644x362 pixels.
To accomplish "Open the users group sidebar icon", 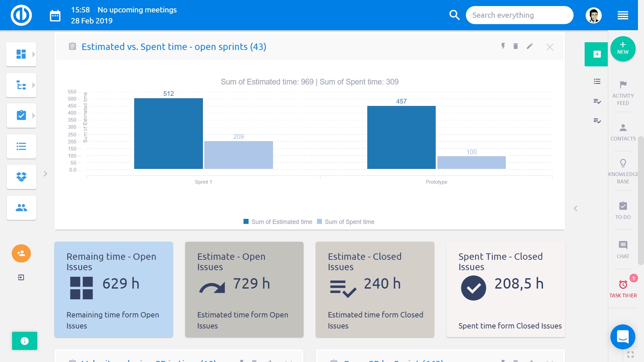I will point(21,208).
